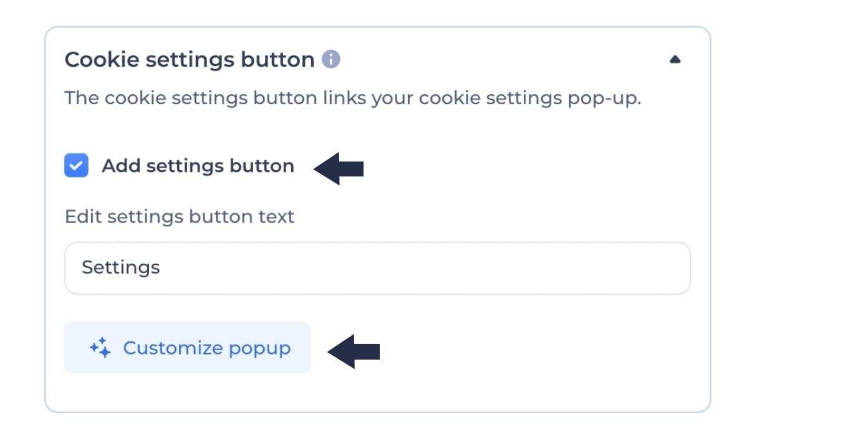Click the "Customize popup" text label
The image size is (868, 445).
pos(206,348)
